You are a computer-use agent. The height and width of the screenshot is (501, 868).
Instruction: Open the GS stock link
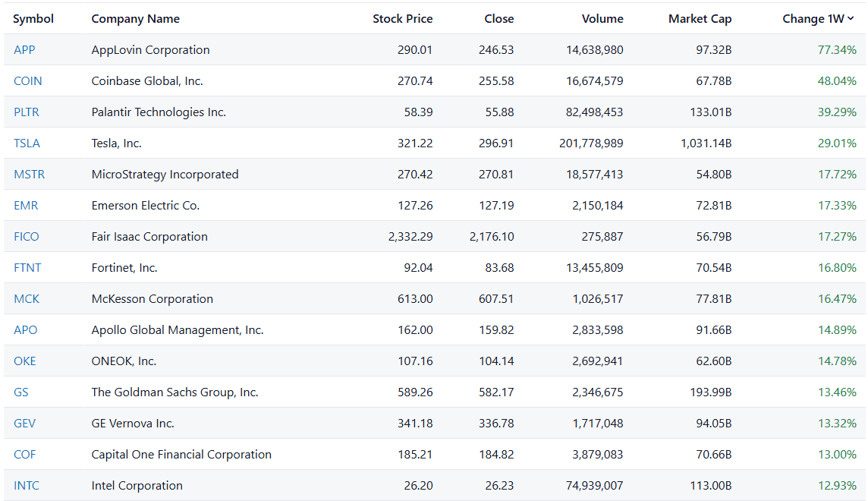pyautogui.click(x=21, y=392)
